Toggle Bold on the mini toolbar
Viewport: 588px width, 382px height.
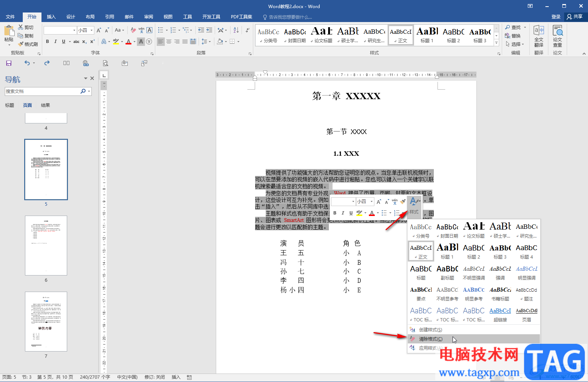coord(335,213)
